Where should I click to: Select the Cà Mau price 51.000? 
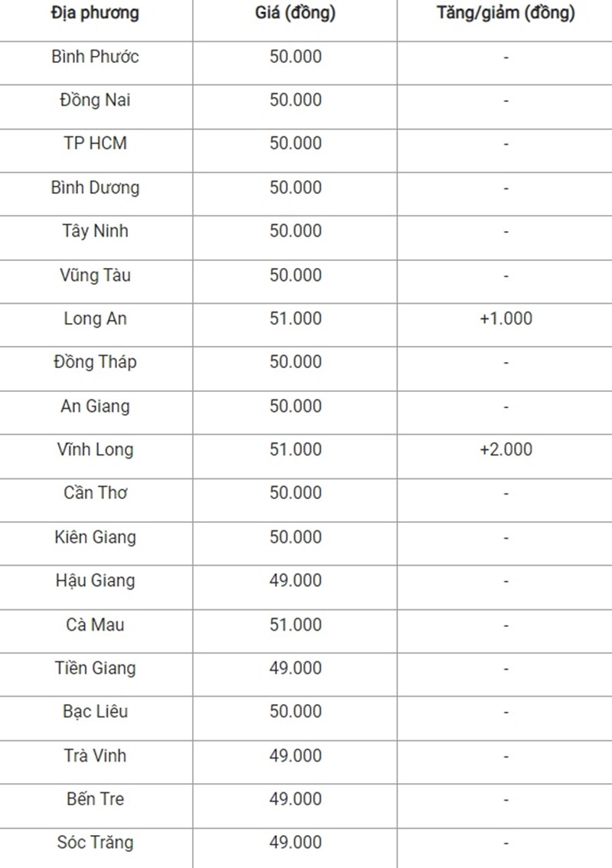tap(295, 625)
